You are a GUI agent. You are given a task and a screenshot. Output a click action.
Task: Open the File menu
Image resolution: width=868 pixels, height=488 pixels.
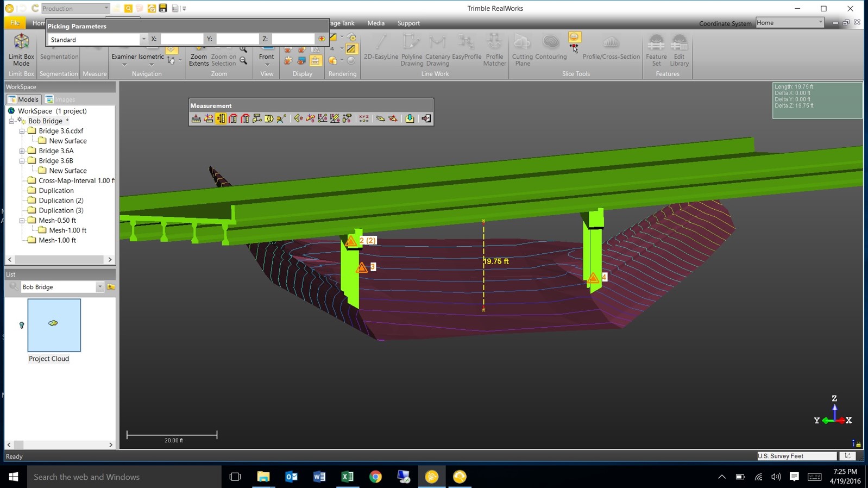[x=15, y=23]
